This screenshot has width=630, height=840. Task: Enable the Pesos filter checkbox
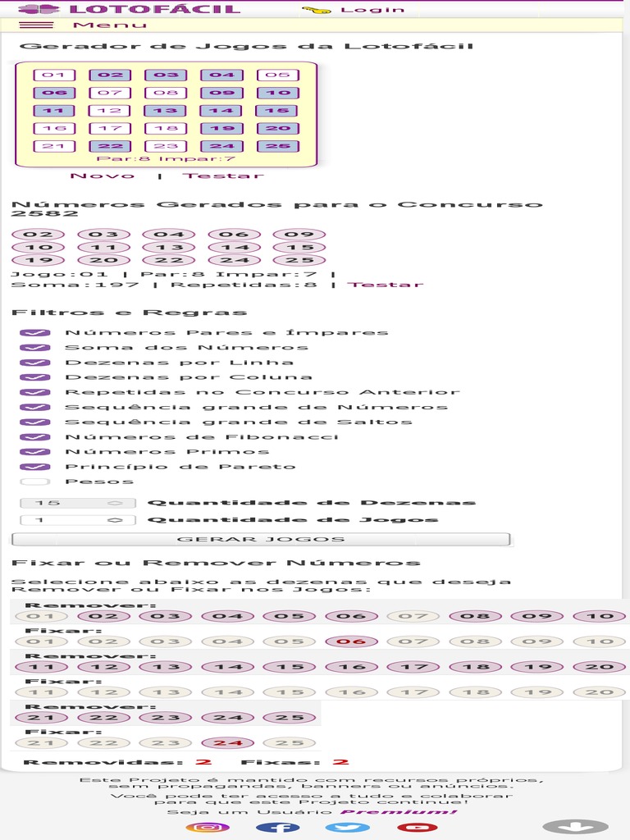[34, 482]
